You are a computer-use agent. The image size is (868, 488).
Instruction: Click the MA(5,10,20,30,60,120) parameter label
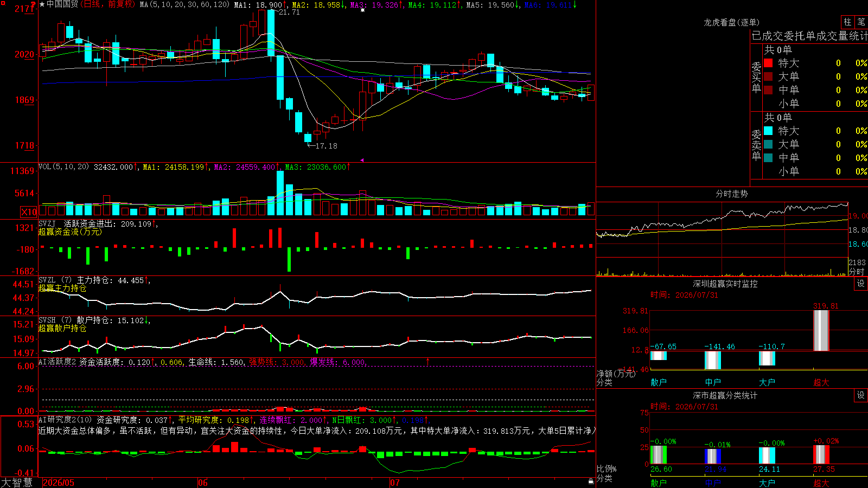[184, 4]
